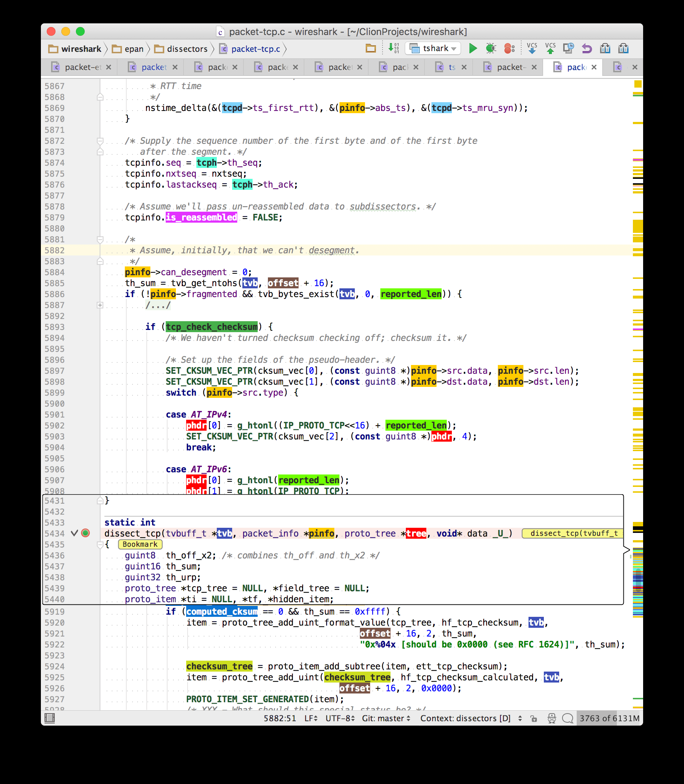Toggle the breakpoint on line 5434
Screen dimensions: 684x784
tap(85, 534)
